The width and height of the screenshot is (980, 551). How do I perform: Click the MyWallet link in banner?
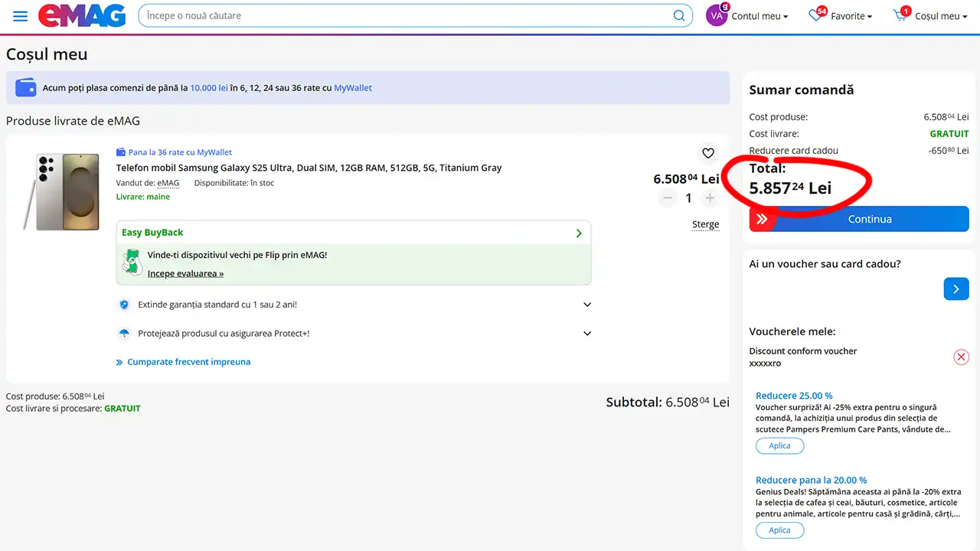coord(353,88)
